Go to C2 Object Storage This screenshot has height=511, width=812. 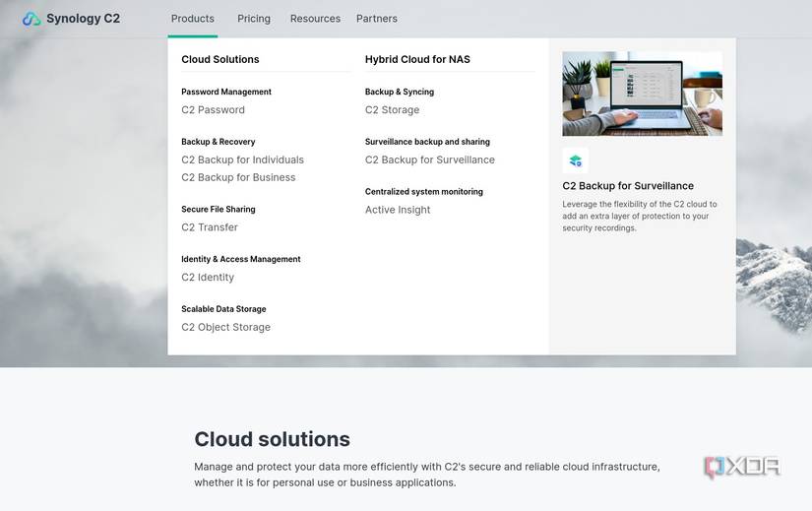[x=225, y=327]
